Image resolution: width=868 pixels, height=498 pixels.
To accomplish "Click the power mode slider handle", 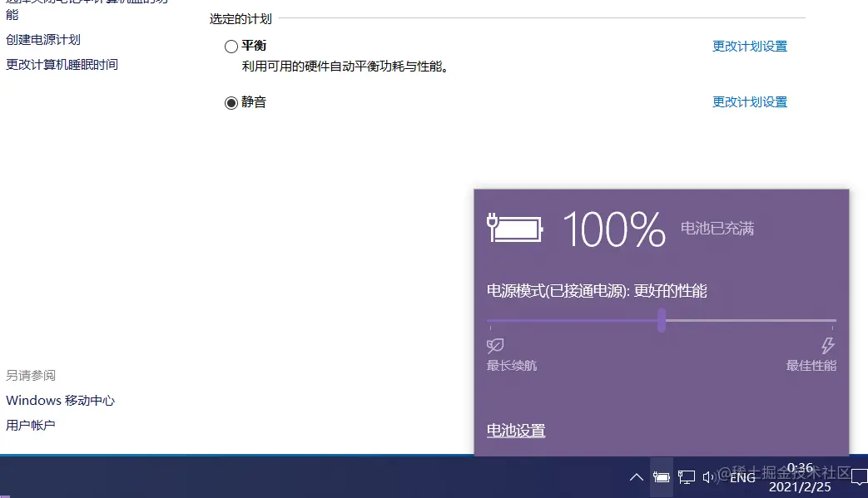I will [x=662, y=320].
